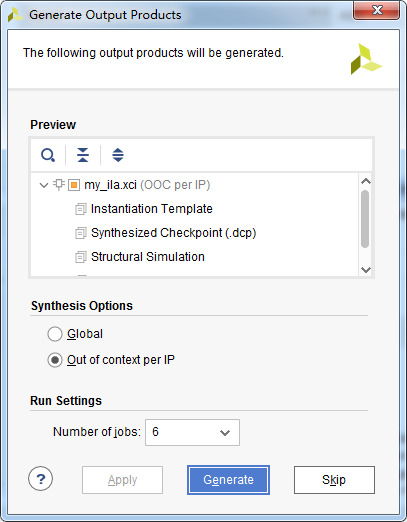Viewport: 407px width, 522px height.
Task: Click the Skip button
Action: (x=334, y=480)
